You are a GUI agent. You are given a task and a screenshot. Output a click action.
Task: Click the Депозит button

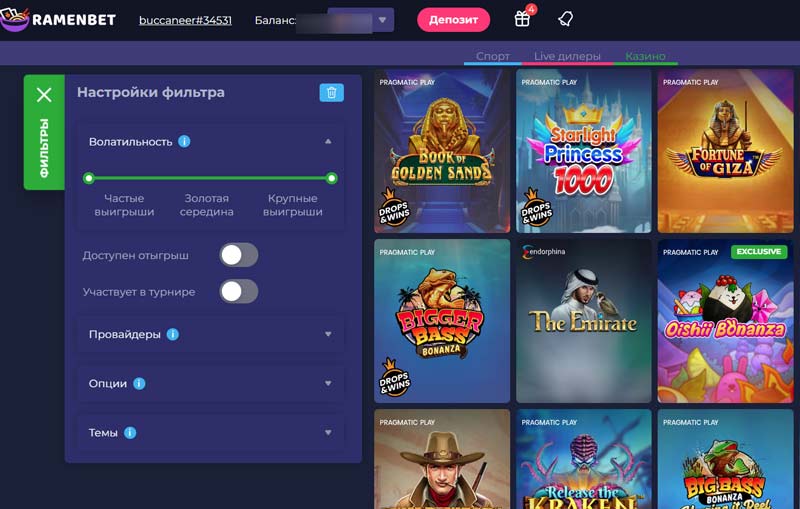453,20
